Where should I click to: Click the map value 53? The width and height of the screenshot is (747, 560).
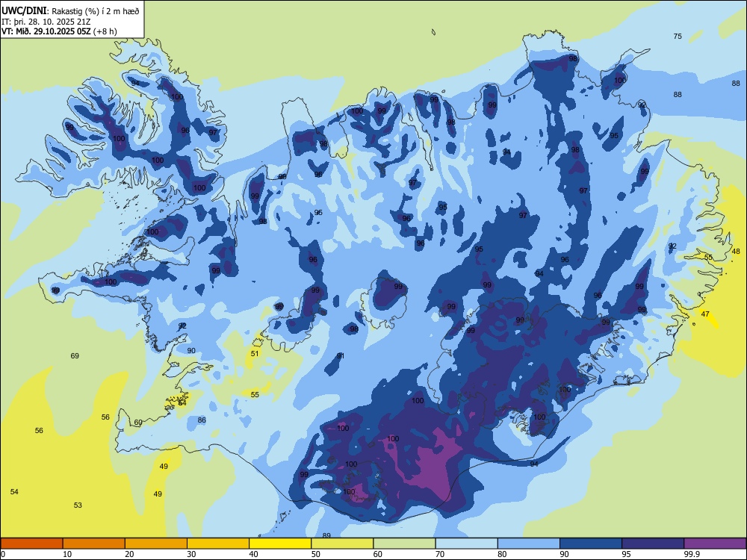78,505
